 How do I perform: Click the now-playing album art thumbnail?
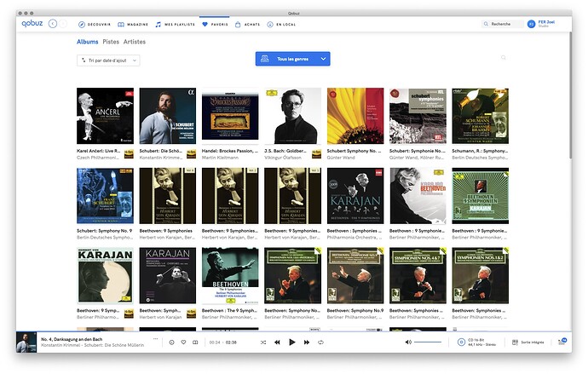(x=26, y=342)
